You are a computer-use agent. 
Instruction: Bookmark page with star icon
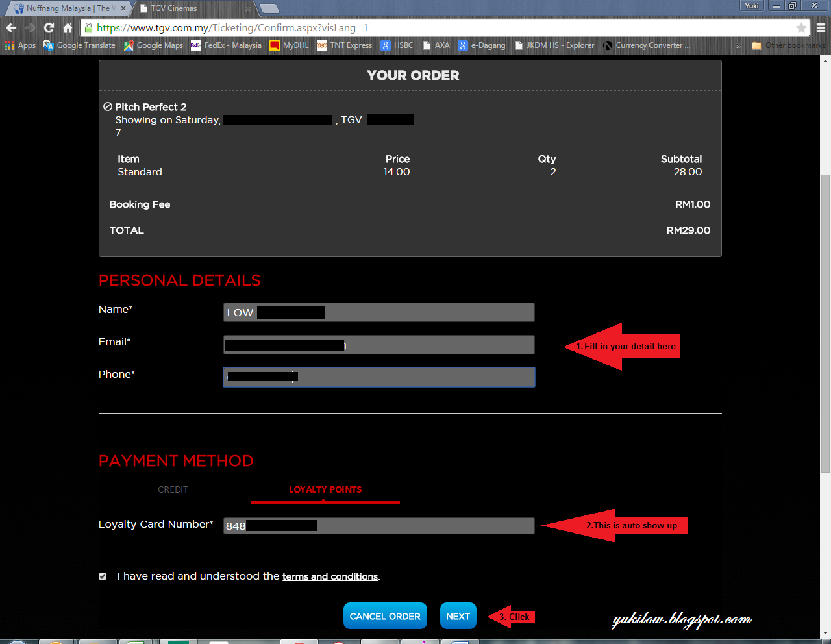pyautogui.click(x=801, y=28)
